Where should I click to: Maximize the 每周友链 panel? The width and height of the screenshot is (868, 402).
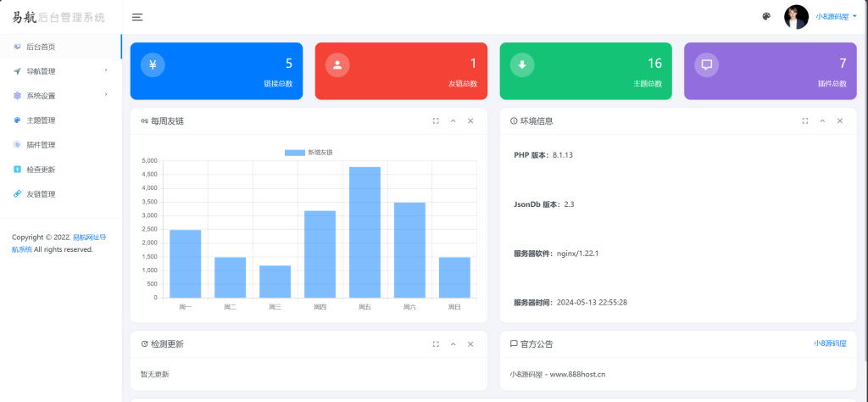click(x=436, y=121)
